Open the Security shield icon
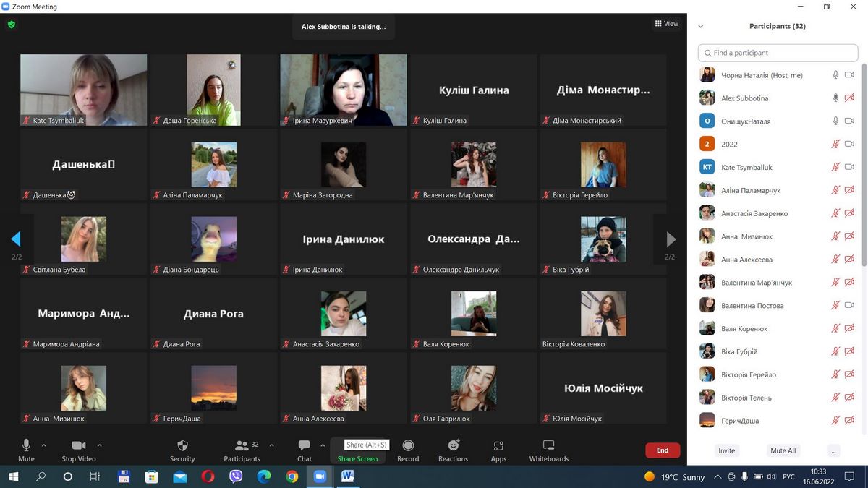 click(182, 446)
